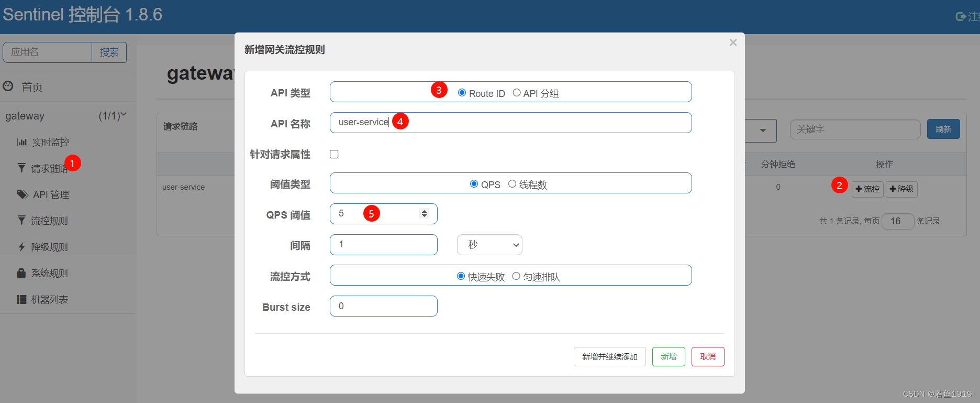Image resolution: width=980 pixels, height=403 pixels.
Task: Click the 操作 column header
Action: (884, 165)
